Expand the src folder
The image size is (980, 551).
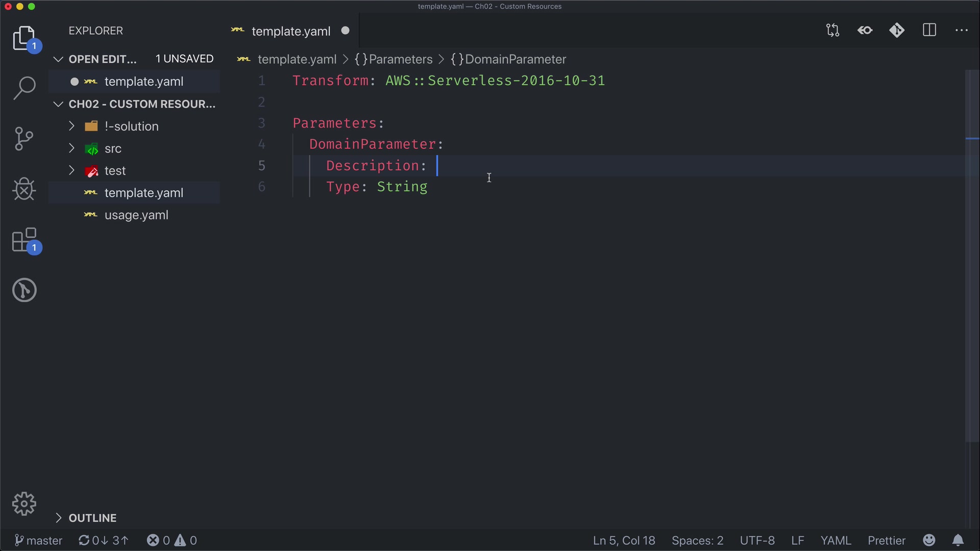coord(113,148)
